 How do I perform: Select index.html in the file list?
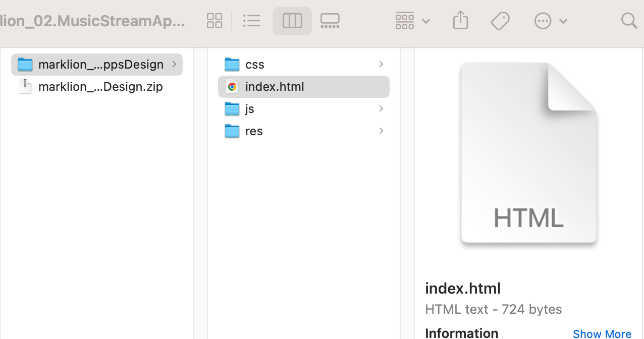tap(275, 87)
